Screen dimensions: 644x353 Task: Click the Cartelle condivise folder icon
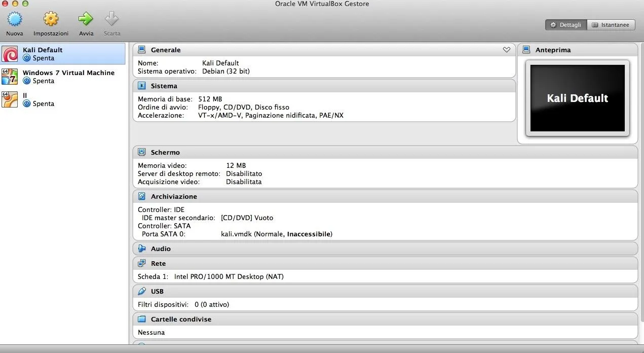click(142, 319)
